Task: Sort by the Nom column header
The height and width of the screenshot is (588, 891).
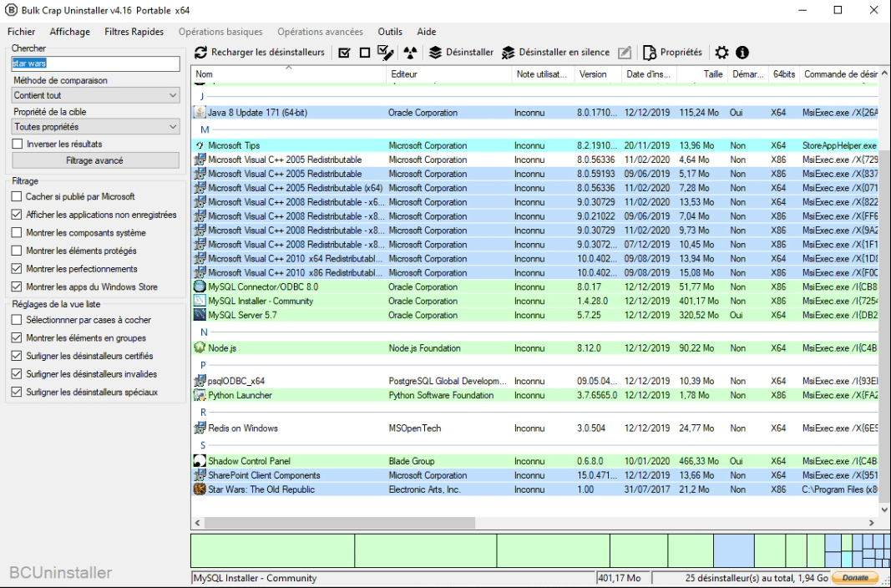Action: click(x=289, y=73)
